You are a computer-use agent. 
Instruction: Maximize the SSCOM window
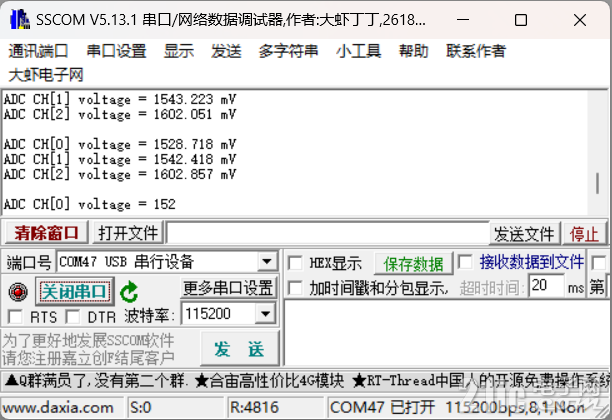[521, 20]
